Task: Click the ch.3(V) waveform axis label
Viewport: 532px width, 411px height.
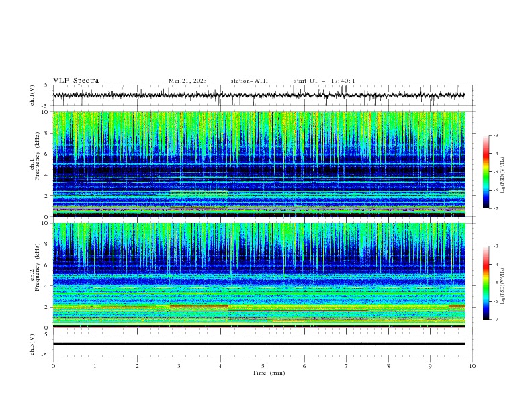Action: [x=32, y=345]
